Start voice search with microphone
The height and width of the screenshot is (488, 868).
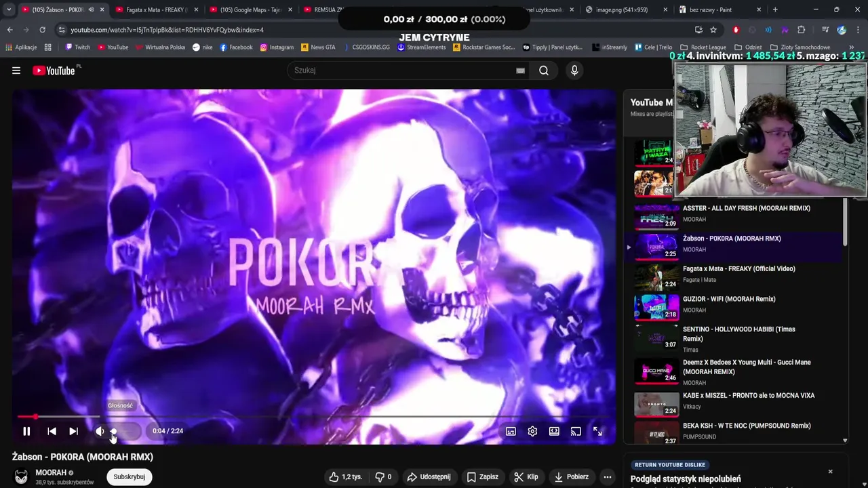574,70
